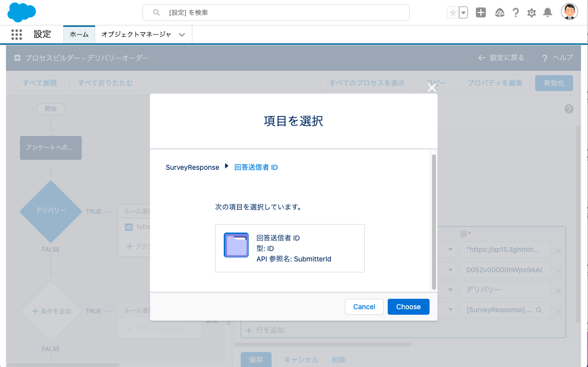Edit the デリバリー value field
The image size is (588, 367).
click(505, 290)
